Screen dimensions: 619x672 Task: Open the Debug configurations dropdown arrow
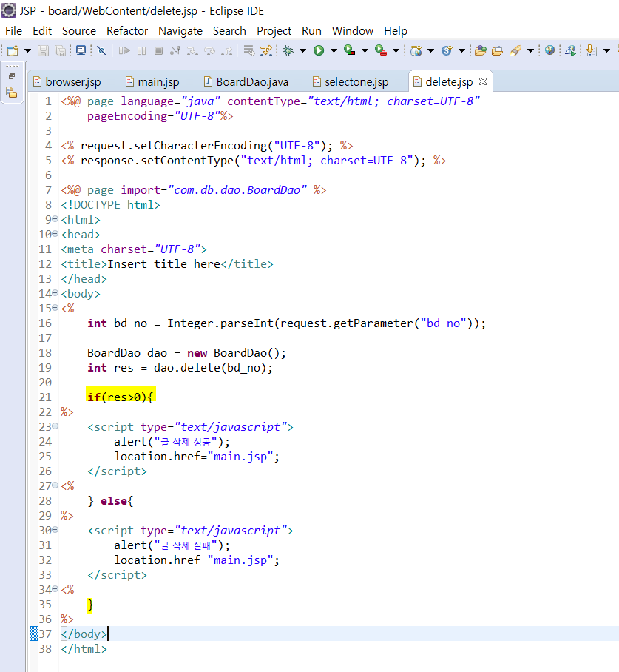pos(303,50)
